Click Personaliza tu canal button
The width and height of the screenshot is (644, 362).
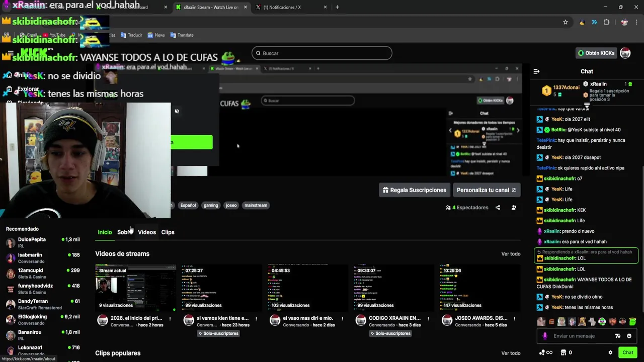tap(486, 190)
